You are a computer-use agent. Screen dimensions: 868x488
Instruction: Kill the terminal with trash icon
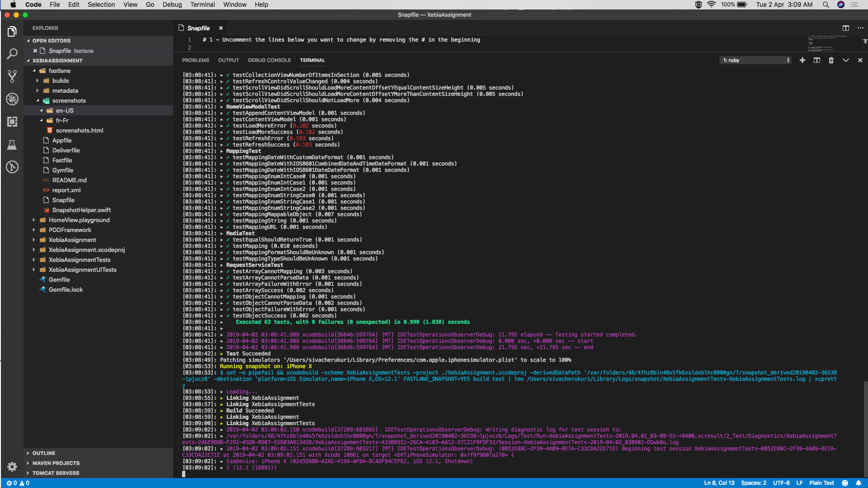coord(831,60)
